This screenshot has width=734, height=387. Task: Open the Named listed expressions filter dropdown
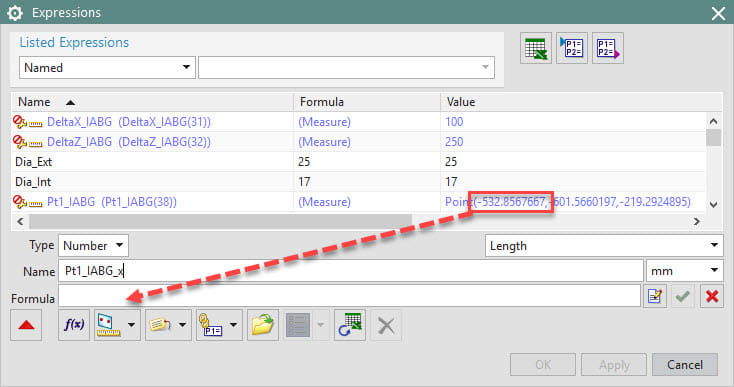click(107, 68)
